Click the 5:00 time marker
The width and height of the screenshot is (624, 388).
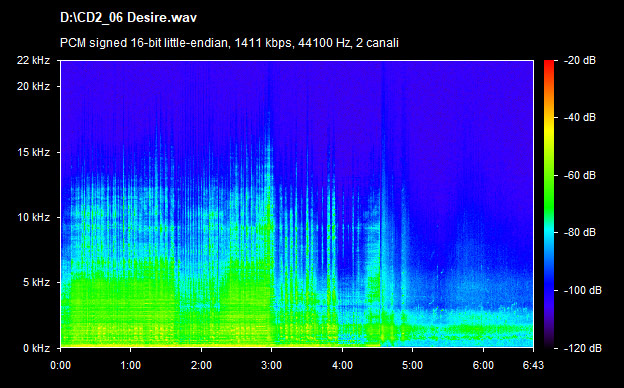[412, 365]
